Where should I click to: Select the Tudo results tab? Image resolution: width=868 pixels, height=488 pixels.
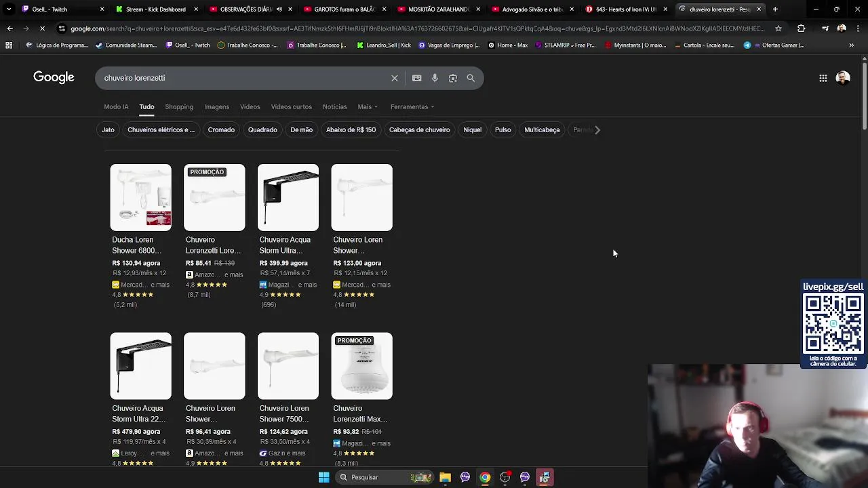tap(146, 106)
